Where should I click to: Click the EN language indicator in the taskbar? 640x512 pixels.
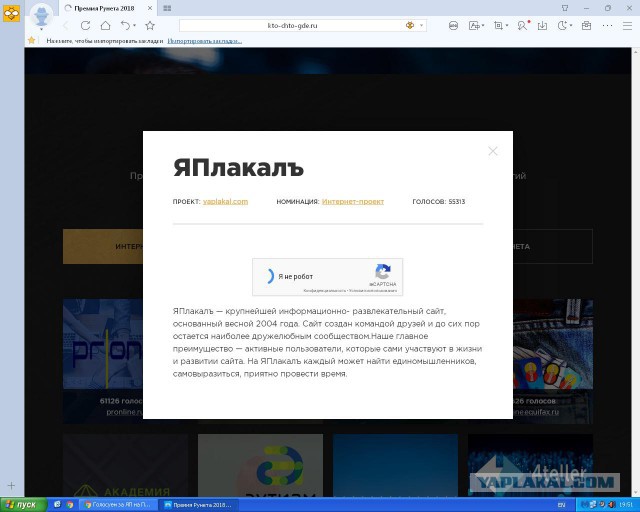tap(562, 505)
